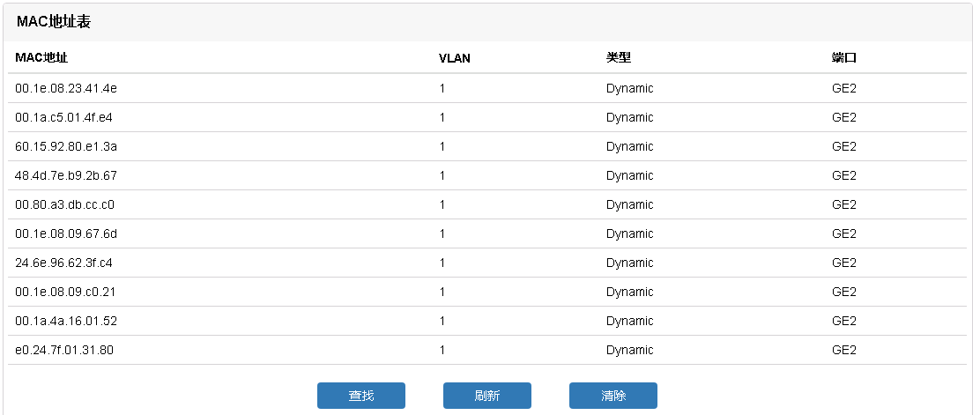
Task: Select MAC address 00.1a.c5.01.4f.e4
Action: tap(63, 117)
